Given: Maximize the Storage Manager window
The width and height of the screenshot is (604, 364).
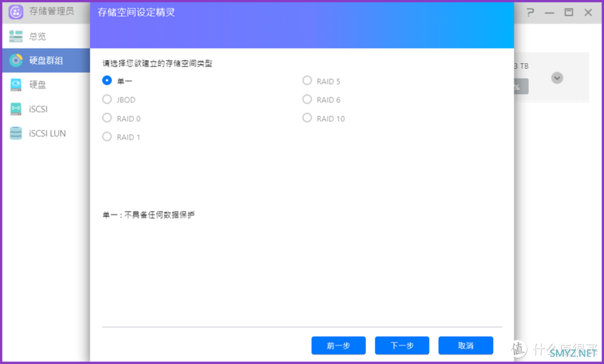Looking at the screenshot, I should click(x=569, y=12).
